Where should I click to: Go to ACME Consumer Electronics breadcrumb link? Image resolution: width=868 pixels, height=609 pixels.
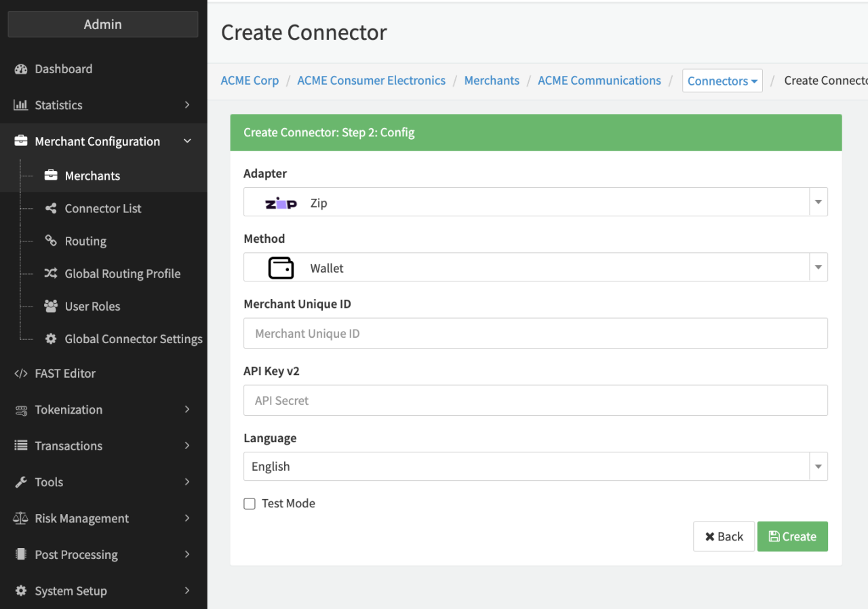(x=371, y=81)
